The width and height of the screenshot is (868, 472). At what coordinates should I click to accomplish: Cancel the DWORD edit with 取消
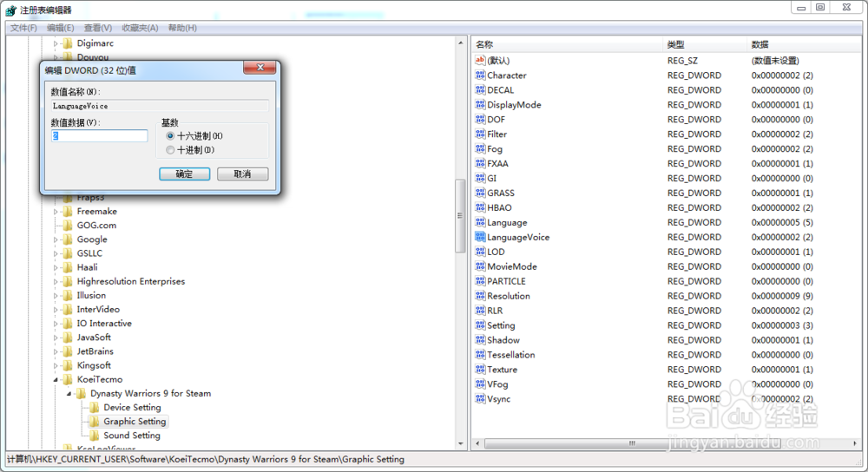pyautogui.click(x=242, y=174)
